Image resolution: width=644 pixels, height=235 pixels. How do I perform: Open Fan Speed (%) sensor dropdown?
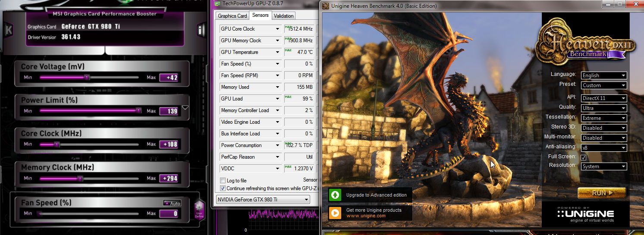(x=278, y=64)
